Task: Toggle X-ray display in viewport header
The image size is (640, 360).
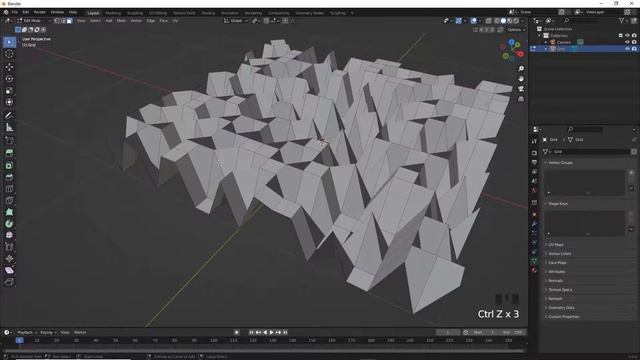Action: pyautogui.click(x=489, y=20)
